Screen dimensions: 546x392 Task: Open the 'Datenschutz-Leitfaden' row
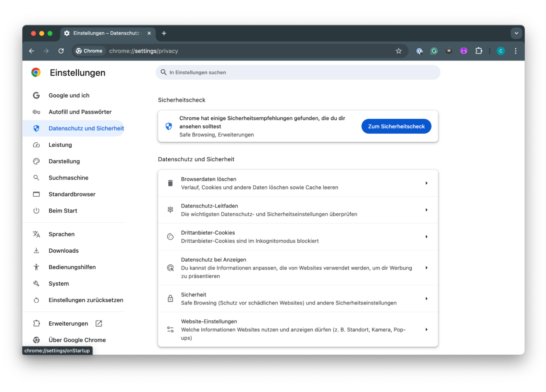[298, 210]
